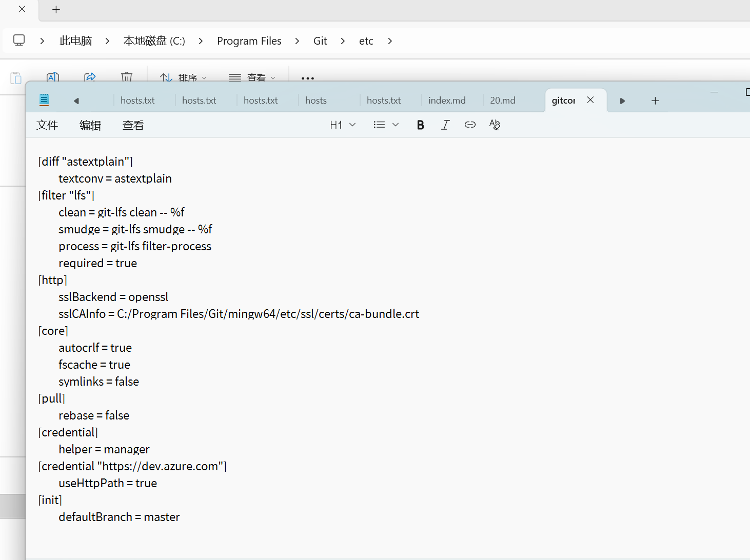
Task: Go to 本地磁盘 (C:) in address bar
Action: point(154,41)
